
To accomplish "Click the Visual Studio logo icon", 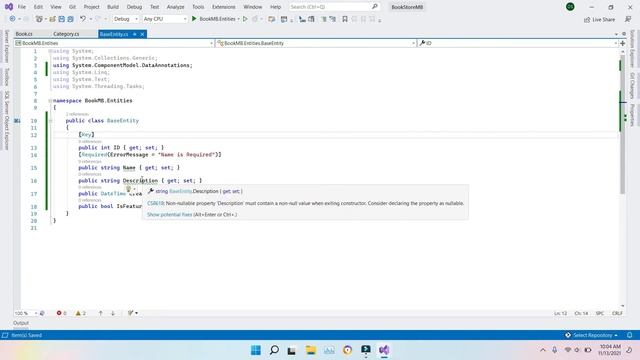I will tap(9, 7).
